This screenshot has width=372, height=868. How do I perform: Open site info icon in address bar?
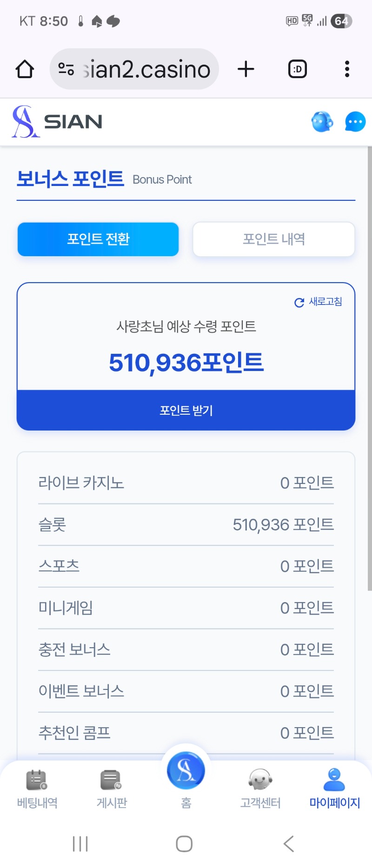point(66,69)
